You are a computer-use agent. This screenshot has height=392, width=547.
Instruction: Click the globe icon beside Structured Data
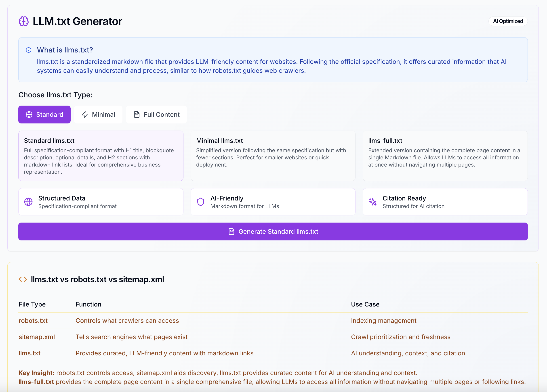pos(28,202)
